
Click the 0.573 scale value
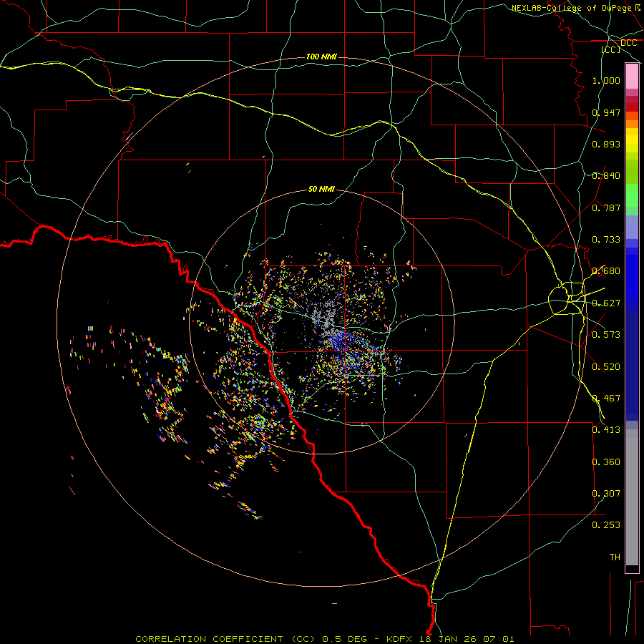tap(606, 335)
